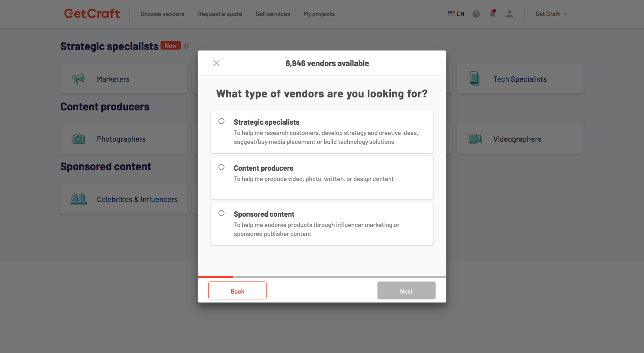This screenshot has height=353, width=644.
Task: Click the red New badge
Action: pos(170,46)
